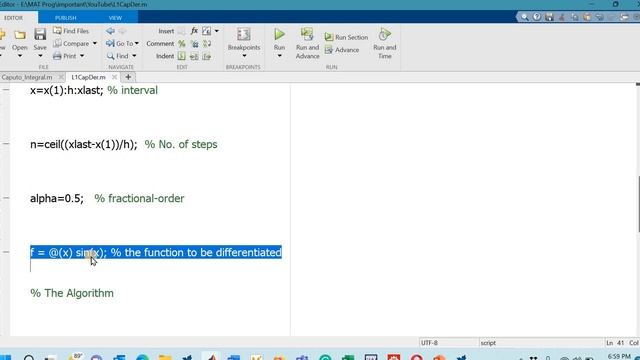
Task: Switch to the PUBLISH ribbon tab
Action: (65, 18)
